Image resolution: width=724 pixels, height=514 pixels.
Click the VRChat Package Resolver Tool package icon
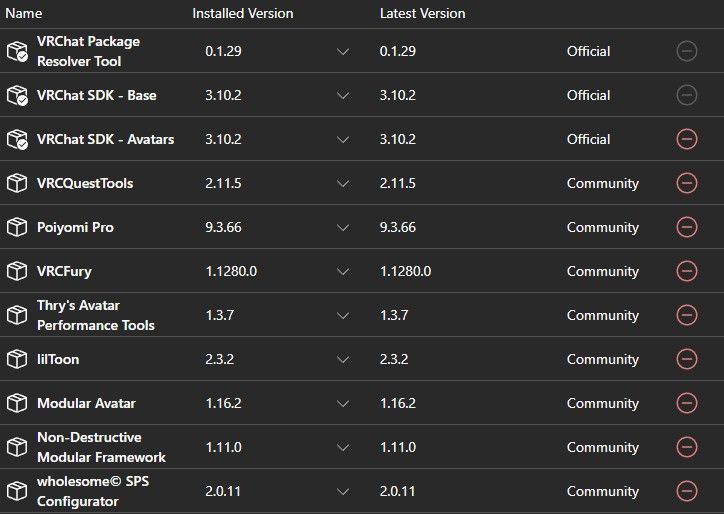[17, 51]
